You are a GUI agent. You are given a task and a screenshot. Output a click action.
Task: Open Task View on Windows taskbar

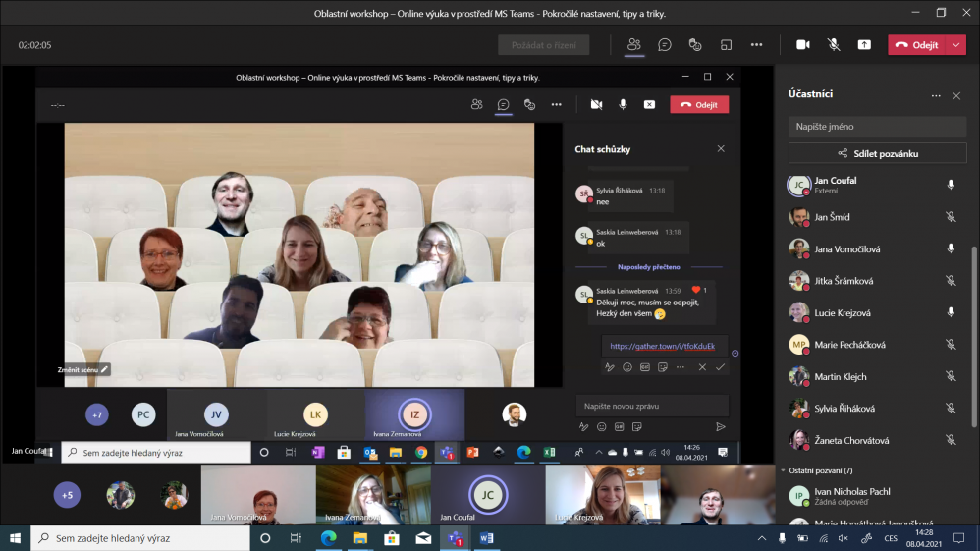pyautogui.click(x=296, y=538)
